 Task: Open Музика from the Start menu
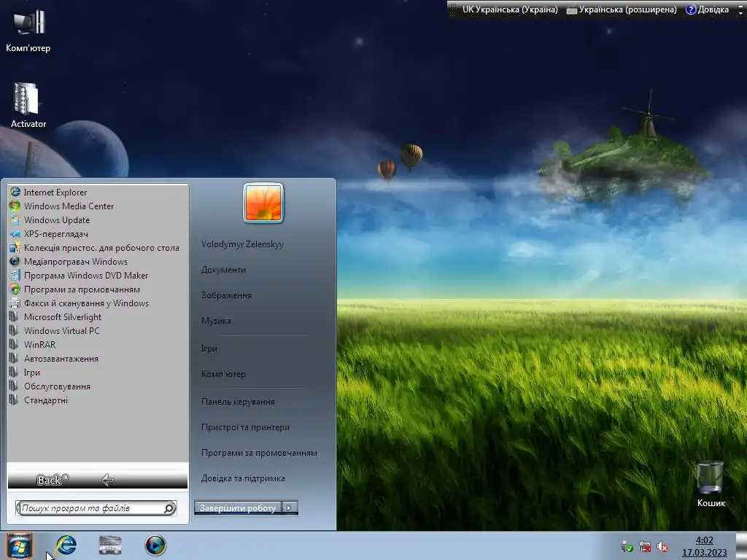point(216,321)
